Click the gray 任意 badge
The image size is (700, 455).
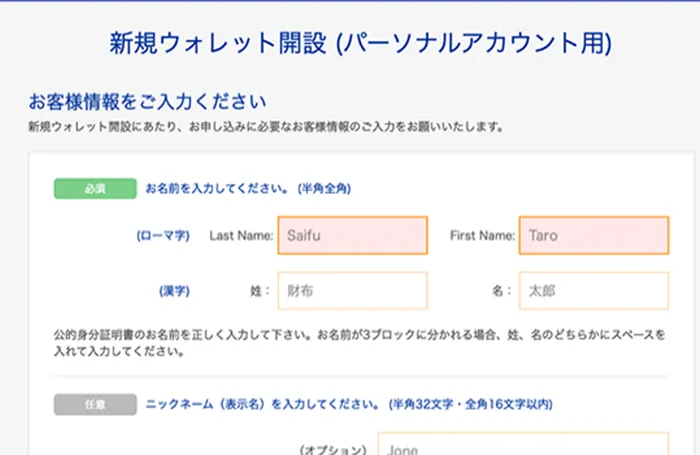pos(95,405)
